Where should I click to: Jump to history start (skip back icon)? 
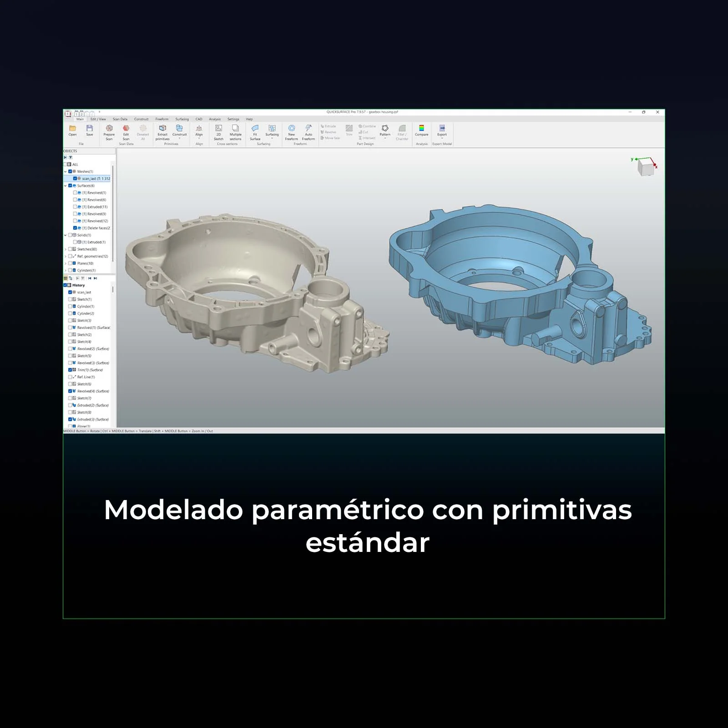[x=90, y=278]
